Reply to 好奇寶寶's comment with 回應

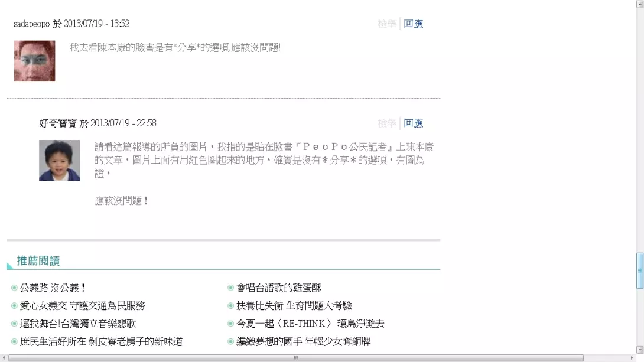(413, 123)
